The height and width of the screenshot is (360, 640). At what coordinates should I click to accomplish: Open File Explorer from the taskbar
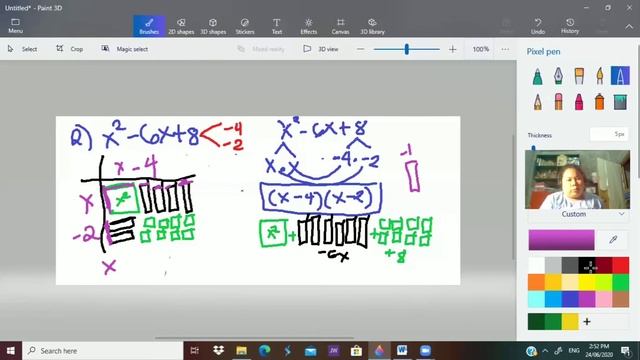pos(241,351)
